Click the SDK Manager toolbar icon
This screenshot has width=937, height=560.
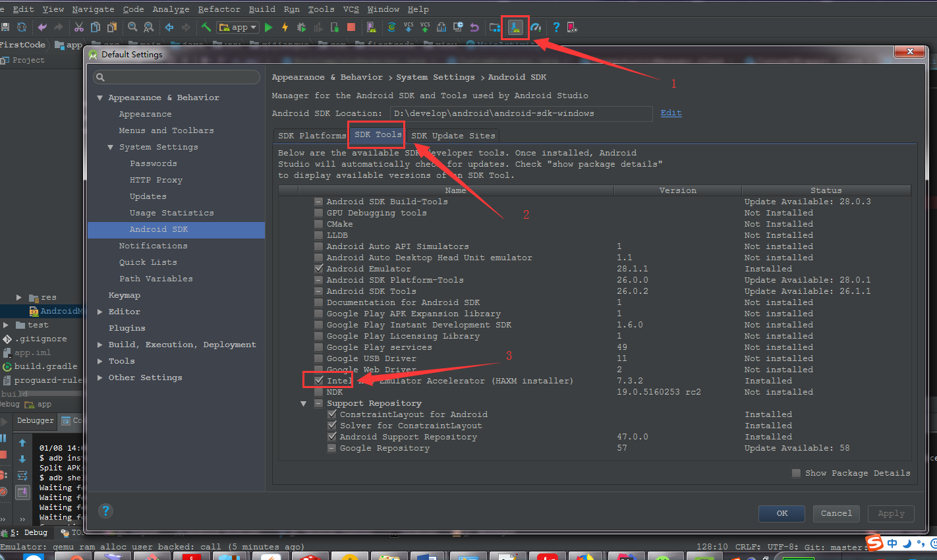coord(515,27)
